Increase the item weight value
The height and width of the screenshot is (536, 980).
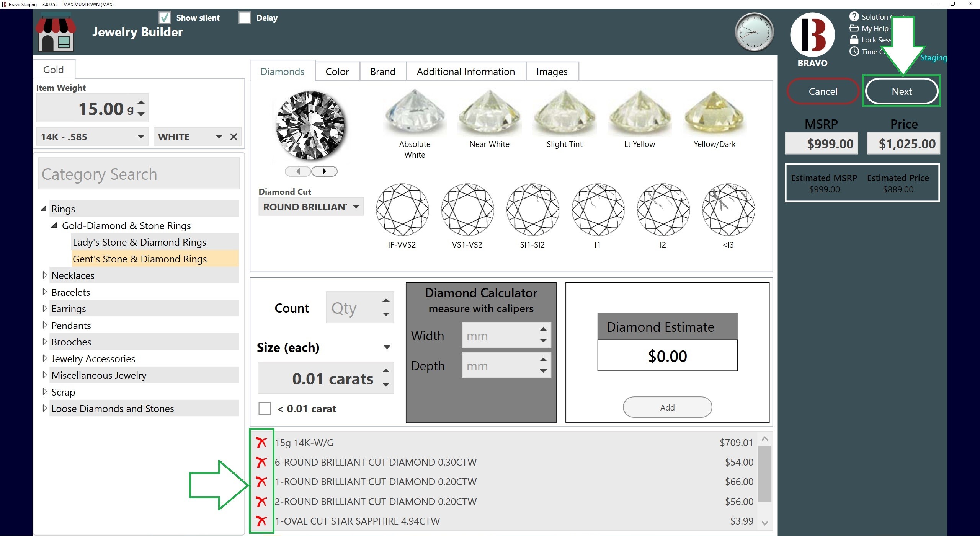(141, 102)
